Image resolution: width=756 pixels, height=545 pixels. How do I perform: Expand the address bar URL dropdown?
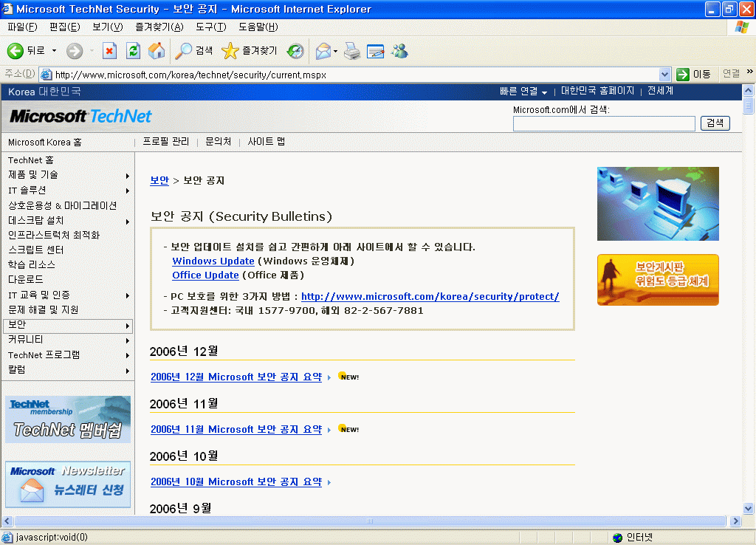[665, 75]
